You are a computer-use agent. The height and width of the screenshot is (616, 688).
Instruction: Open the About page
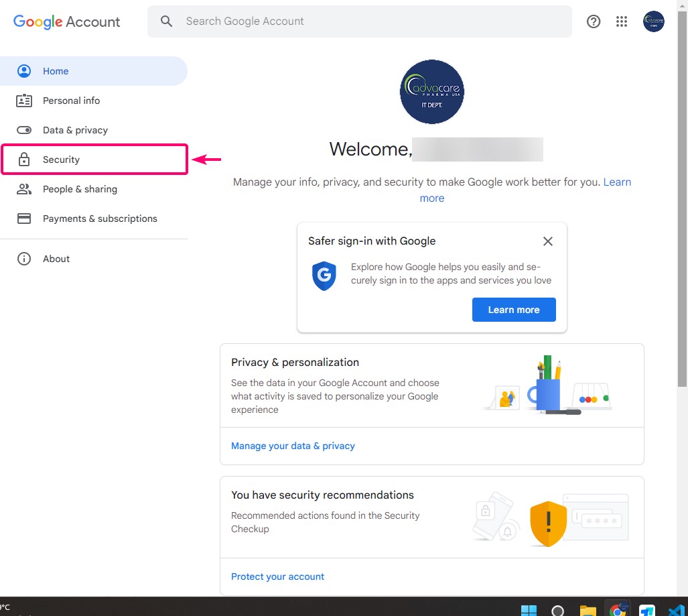tap(94, 259)
